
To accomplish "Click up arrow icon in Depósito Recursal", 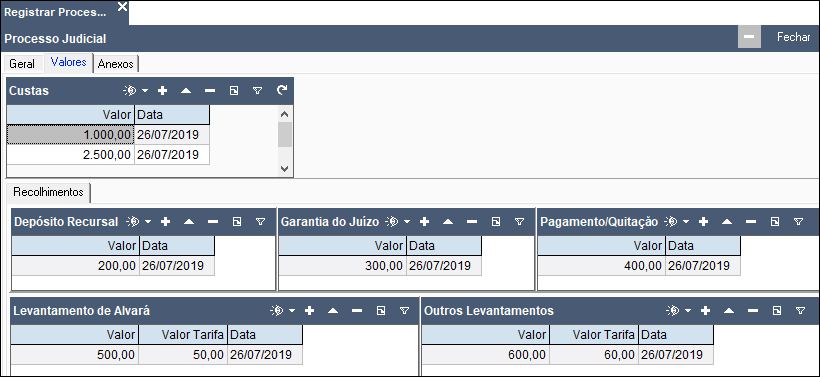I will (x=189, y=222).
